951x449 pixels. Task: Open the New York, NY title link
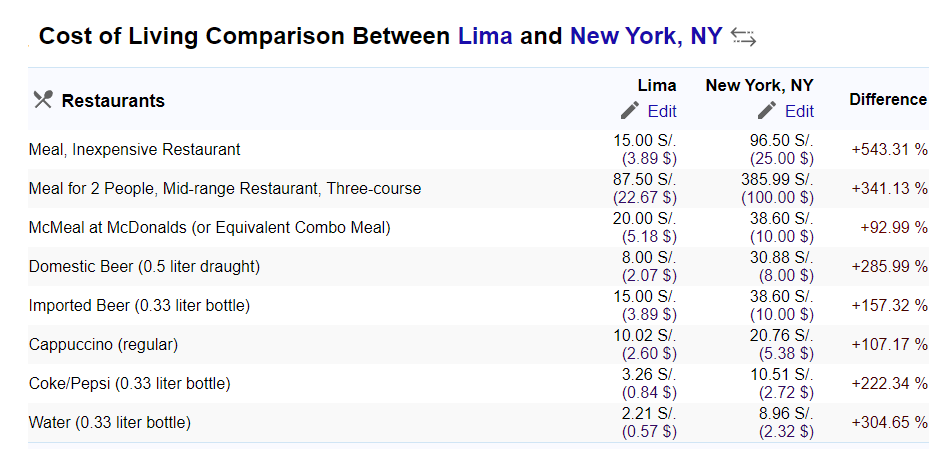647,36
